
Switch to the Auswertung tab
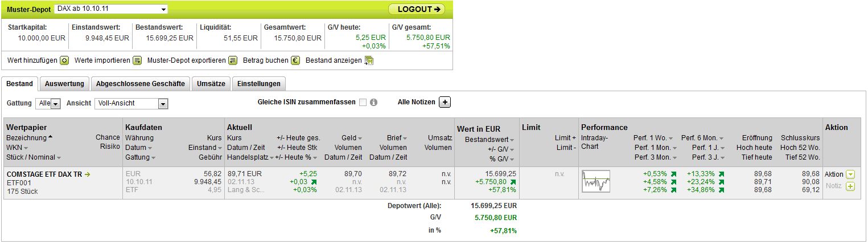[64, 84]
